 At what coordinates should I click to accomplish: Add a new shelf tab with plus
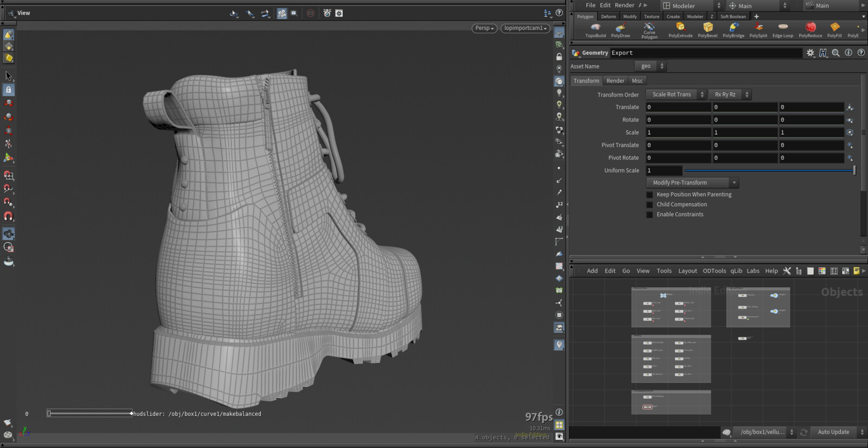coord(756,17)
